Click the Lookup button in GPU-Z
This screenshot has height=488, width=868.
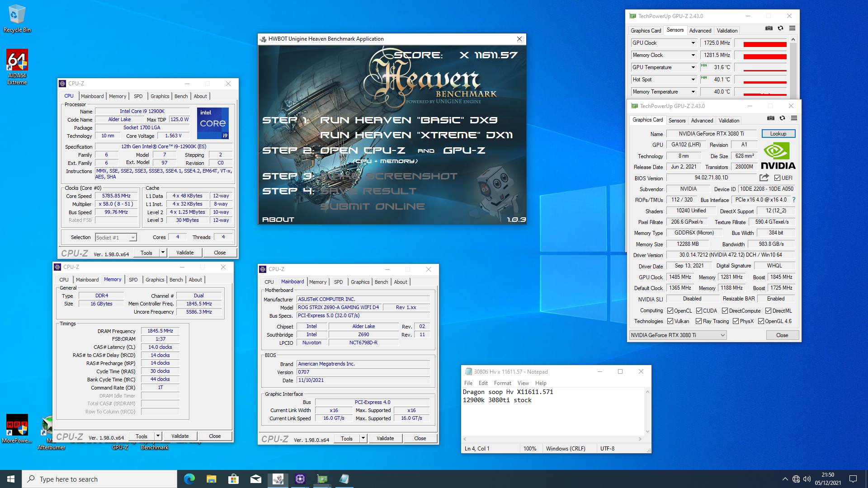778,134
